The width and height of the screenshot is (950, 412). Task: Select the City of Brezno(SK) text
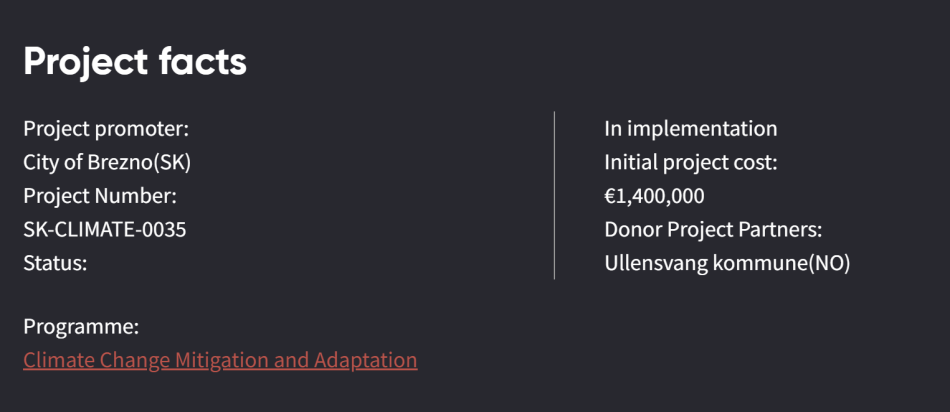(107, 162)
